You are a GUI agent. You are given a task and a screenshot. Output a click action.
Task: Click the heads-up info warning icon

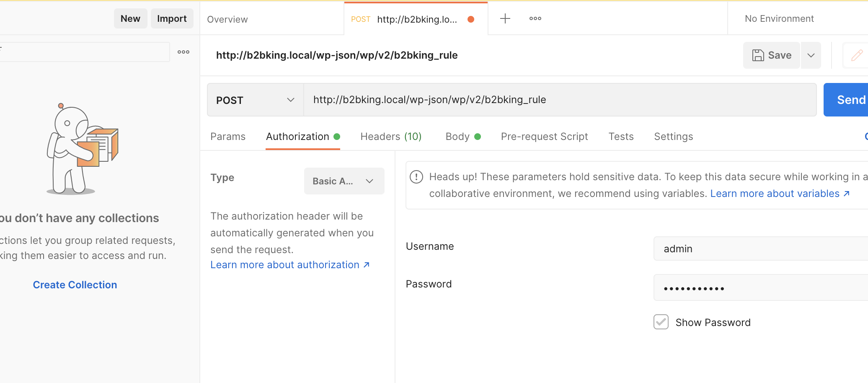click(x=416, y=177)
